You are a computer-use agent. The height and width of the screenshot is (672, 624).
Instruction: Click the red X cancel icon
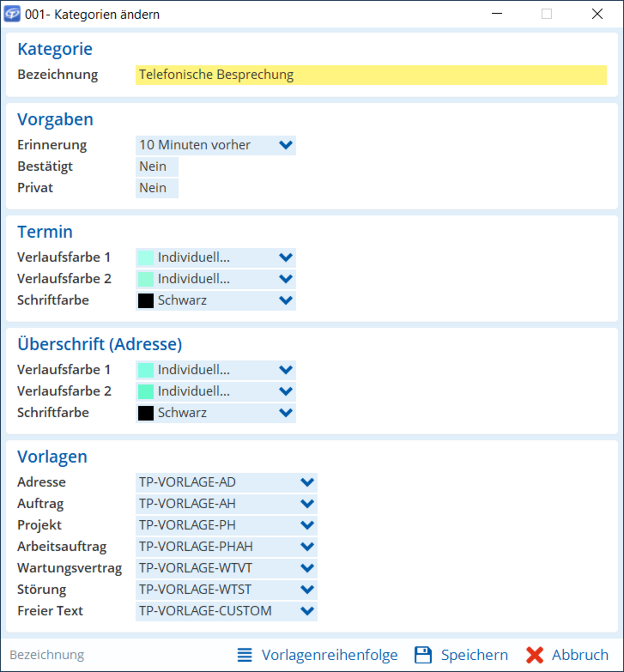pyautogui.click(x=534, y=655)
